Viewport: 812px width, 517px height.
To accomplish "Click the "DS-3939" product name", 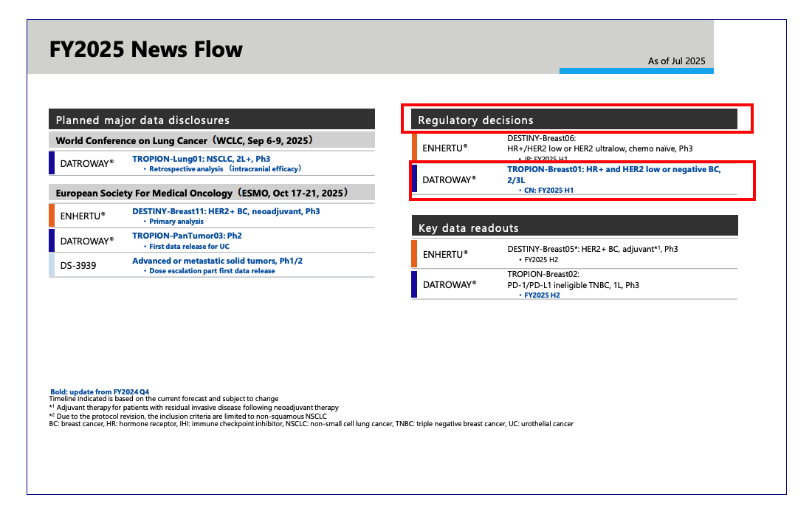I will click(x=78, y=266).
